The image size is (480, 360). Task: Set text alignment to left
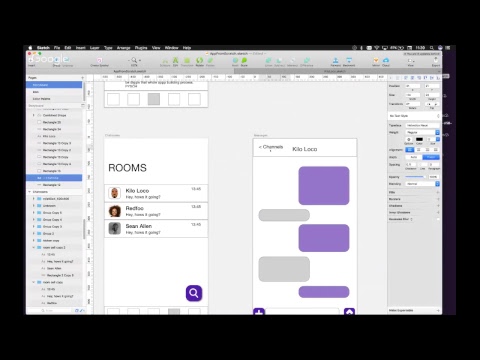(410, 150)
